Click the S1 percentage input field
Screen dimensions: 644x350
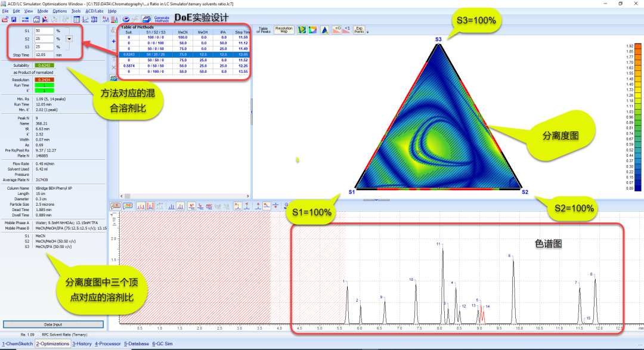click(x=44, y=30)
